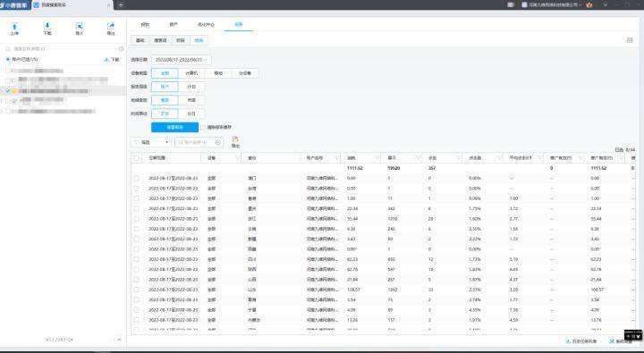Tick the checkbox for the 四川 row

coord(136,259)
